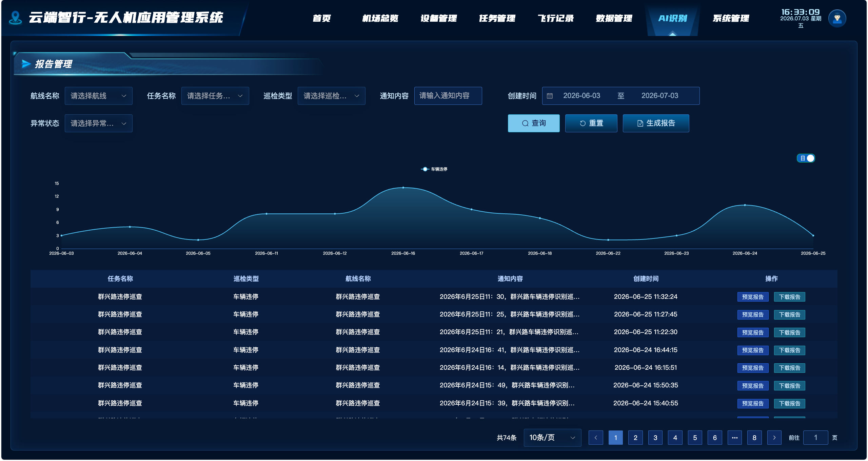Go to next page arrow
Viewport: 868px width, 461px height.
pos(774,438)
